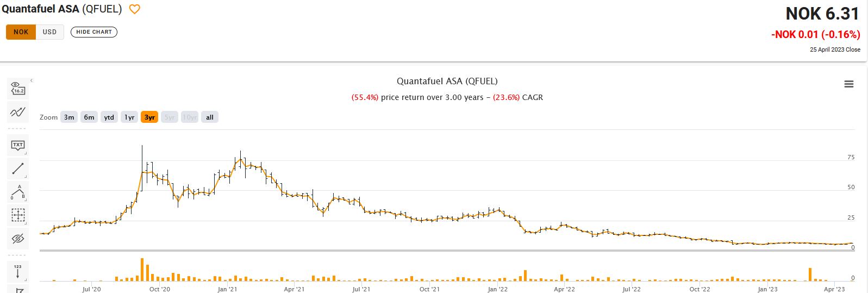Set zoom range to 6m
Viewport: 868px width, 293px height.
[89, 117]
